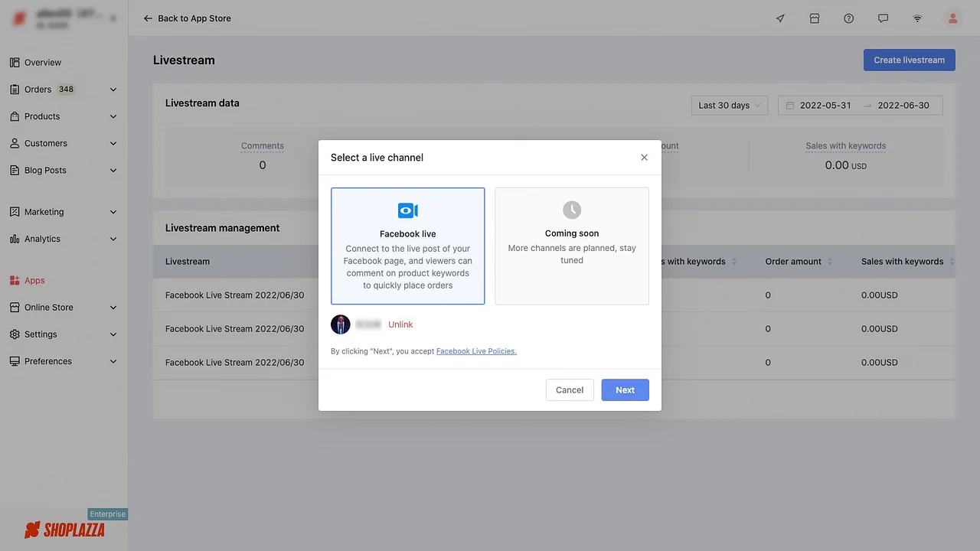The image size is (980, 551).
Task: Open the Apps section icon
Action: click(14, 280)
